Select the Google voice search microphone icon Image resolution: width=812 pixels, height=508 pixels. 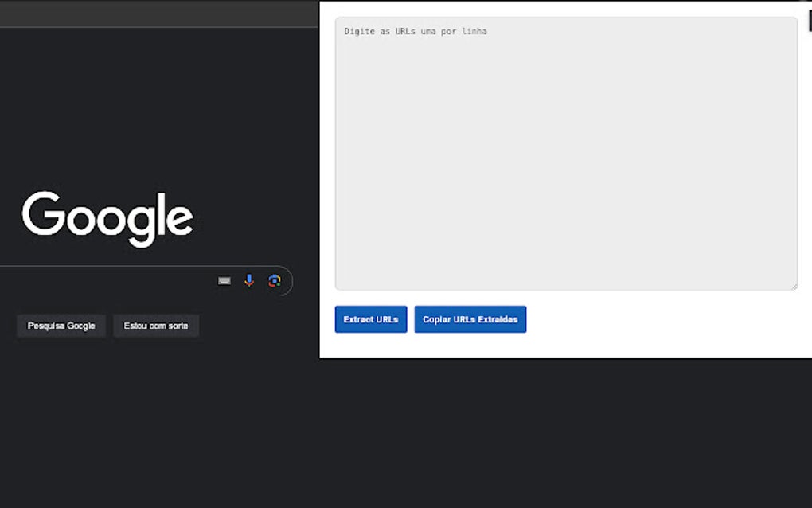(x=249, y=280)
